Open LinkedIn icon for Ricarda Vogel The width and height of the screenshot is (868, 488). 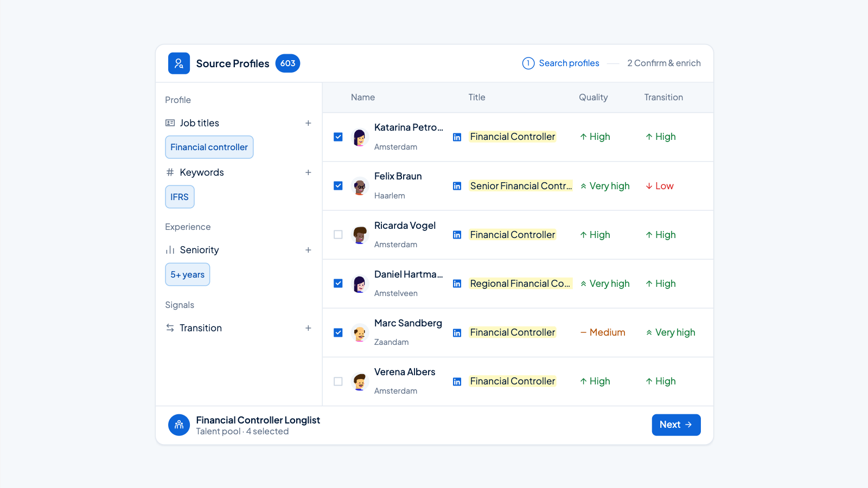pyautogui.click(x=457, y=235)
